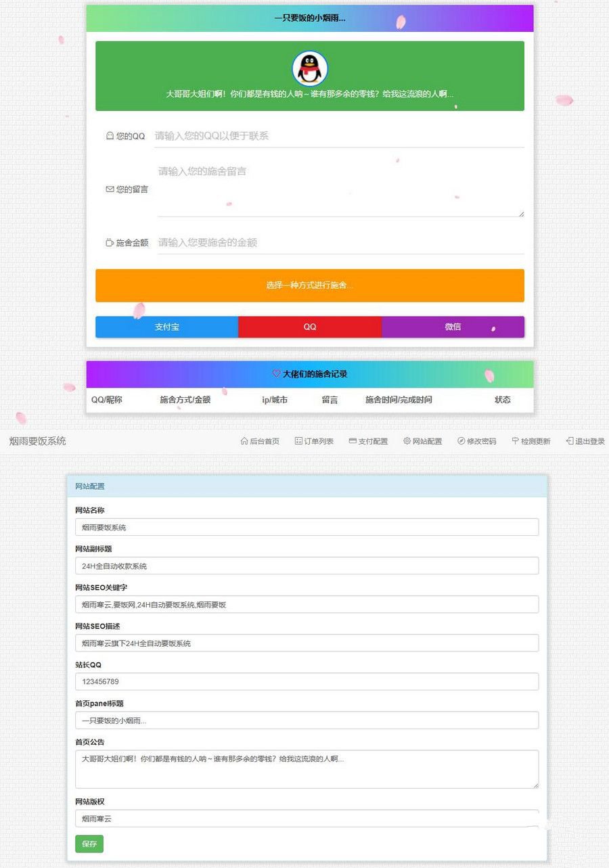Screen dimensions: 609x868
Task: Click the QQ penguin avatar image
Action: (309, 68)
